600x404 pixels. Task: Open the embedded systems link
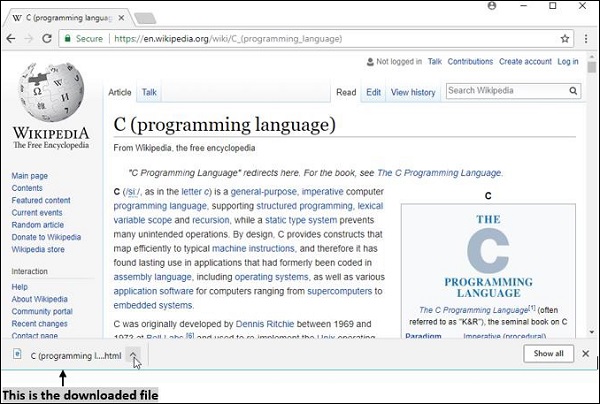click(x=153, y=305)
